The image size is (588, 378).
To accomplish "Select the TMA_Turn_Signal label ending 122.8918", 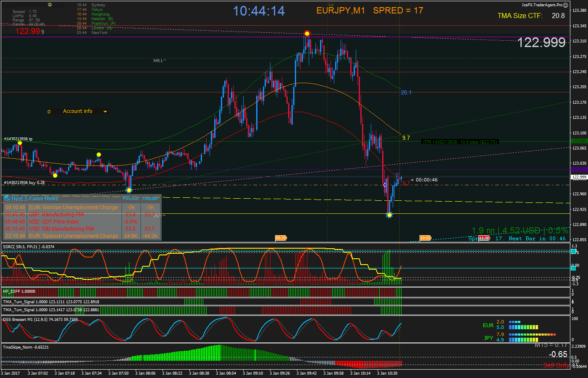I will tap(51, 302).
